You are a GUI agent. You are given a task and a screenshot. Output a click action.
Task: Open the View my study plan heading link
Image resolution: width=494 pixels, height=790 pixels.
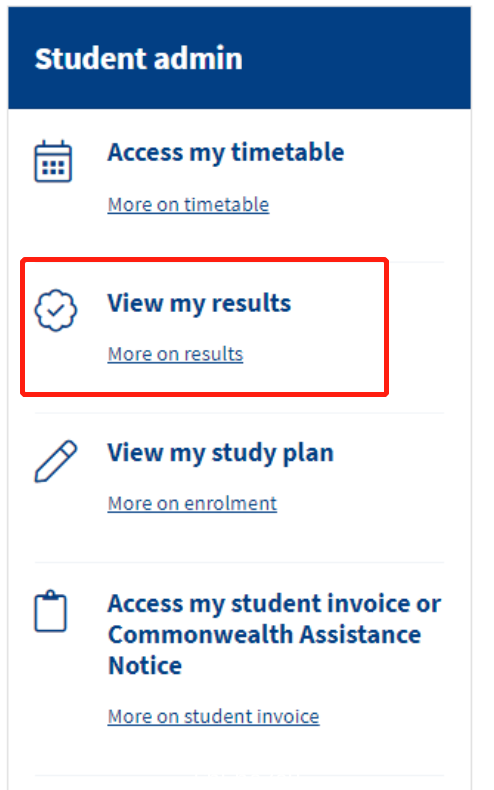click(x=220, y=453)
